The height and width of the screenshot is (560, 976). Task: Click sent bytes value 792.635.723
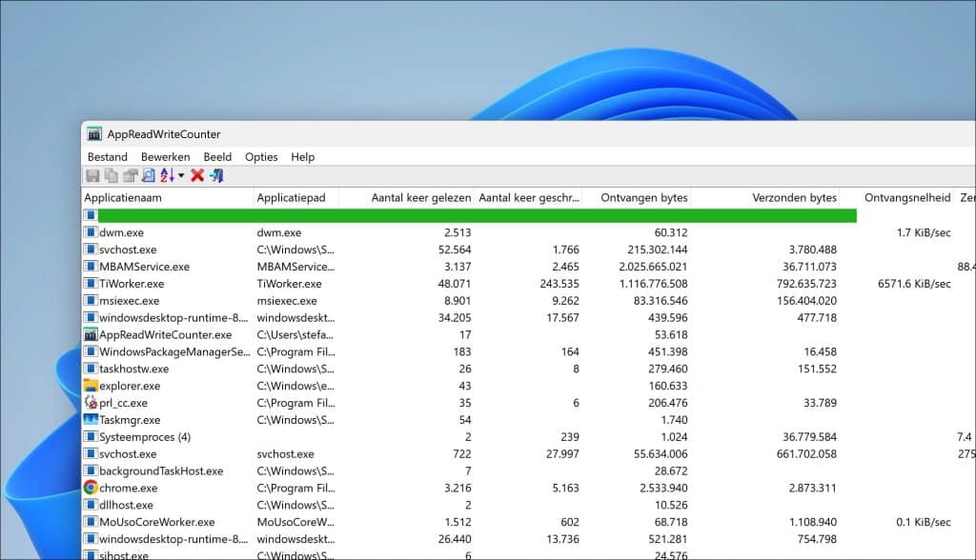coord(806,284)
